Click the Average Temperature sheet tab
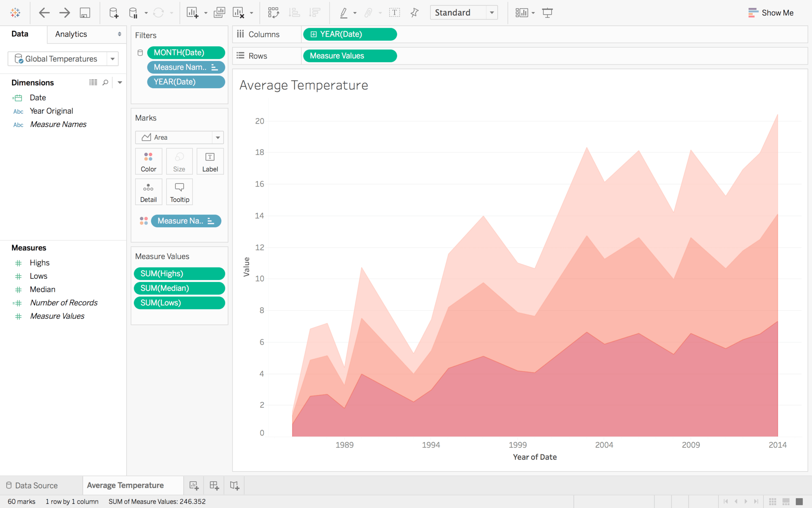812x508 pixels. click(125, 485)
